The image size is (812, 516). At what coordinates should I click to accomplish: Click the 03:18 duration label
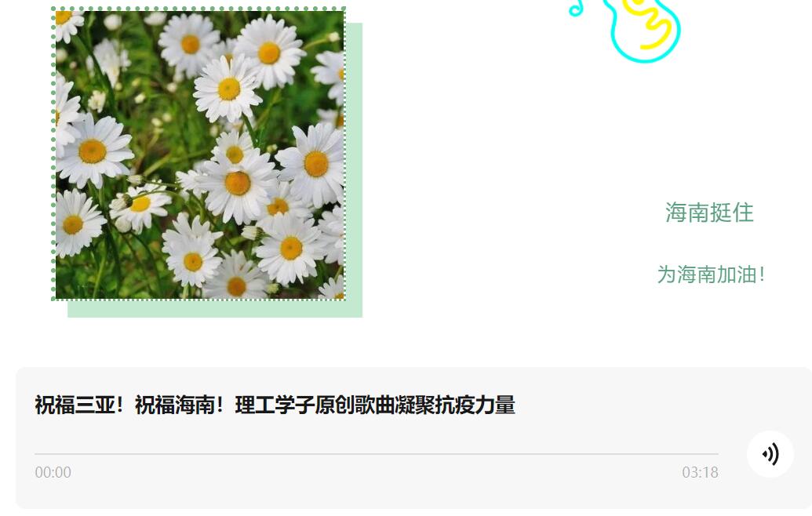[700, 472]
